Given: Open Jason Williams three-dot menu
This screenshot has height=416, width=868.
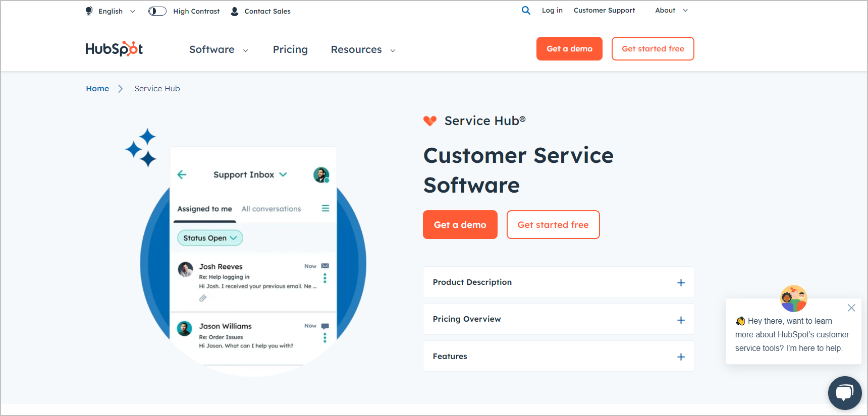Looking at the screenshot, I should point(325,337).
